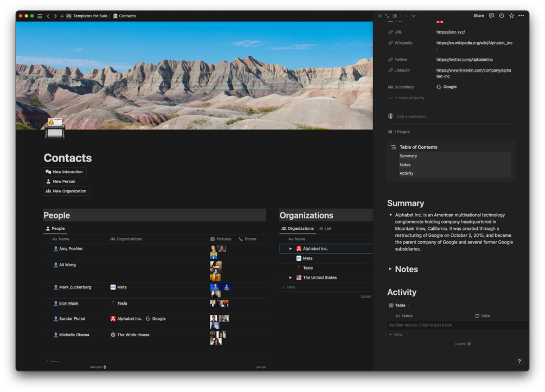Open the 1 People linked view

pyautogui.click(x=399, y=132)
